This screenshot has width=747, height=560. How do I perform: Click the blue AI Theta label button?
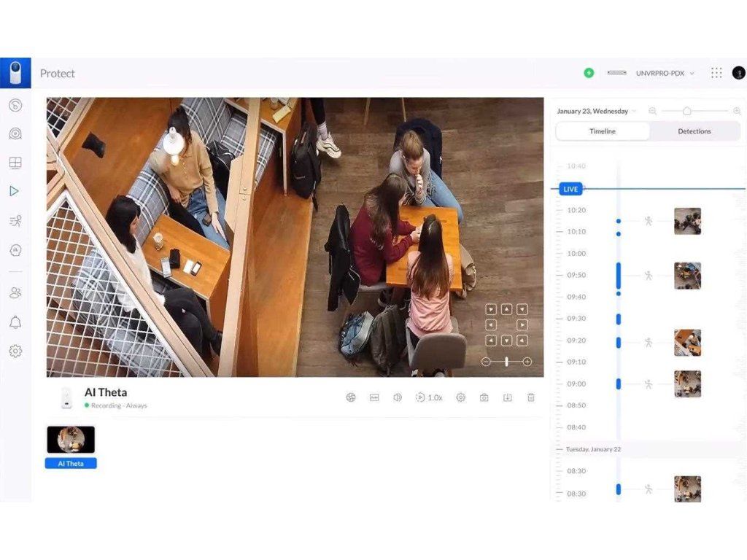(x=71, y=463)
